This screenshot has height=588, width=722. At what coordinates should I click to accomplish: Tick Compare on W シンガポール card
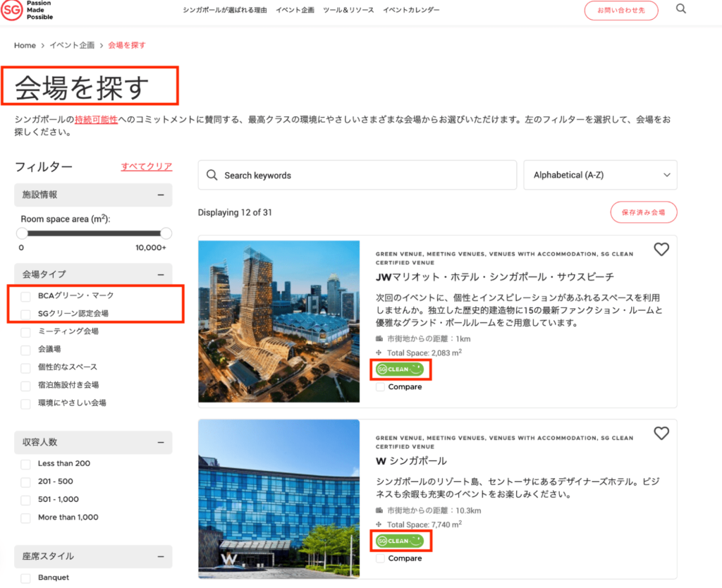coord(380,558)
